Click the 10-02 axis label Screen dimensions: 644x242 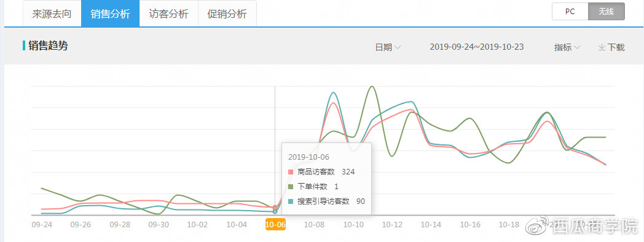197,225
